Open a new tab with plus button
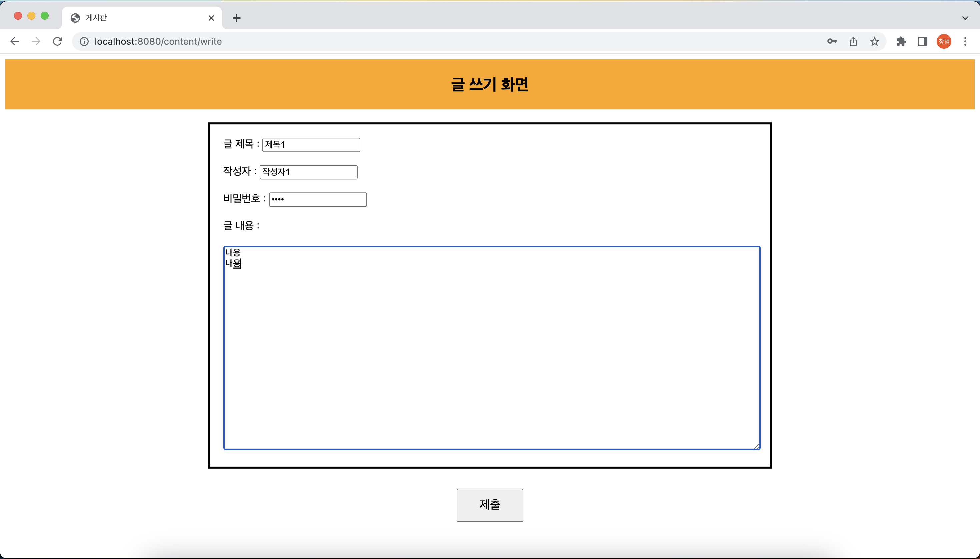This screenshot has height=559, width=980. (x=237, y=18)
